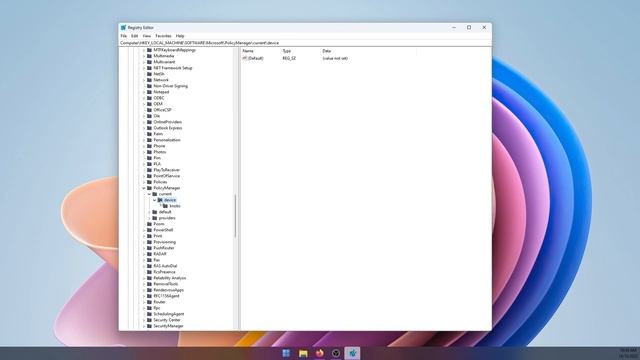640x360 pixels.
Task: Click the Photos folder icon
Action: pos(149,152)
